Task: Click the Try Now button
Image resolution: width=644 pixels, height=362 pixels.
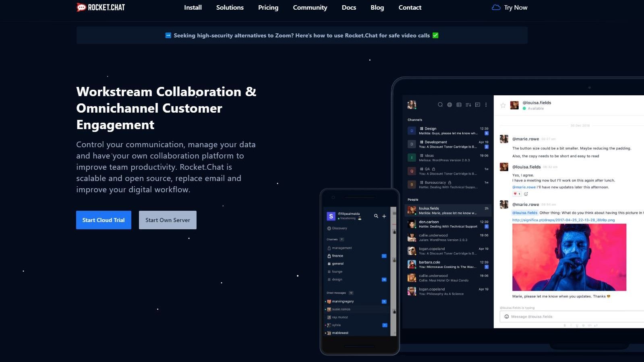Action: [x=510, y=7]
